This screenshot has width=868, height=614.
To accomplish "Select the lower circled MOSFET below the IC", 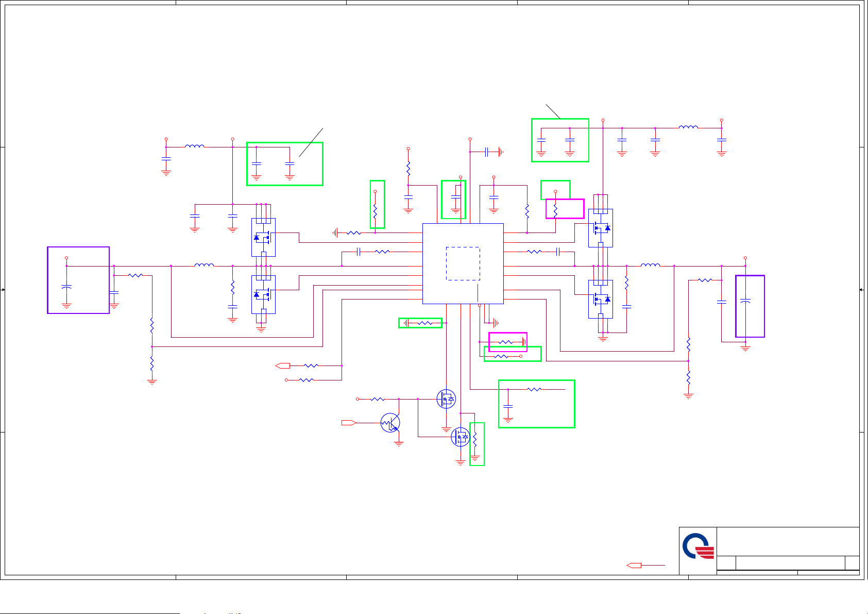I will [461, 437].
